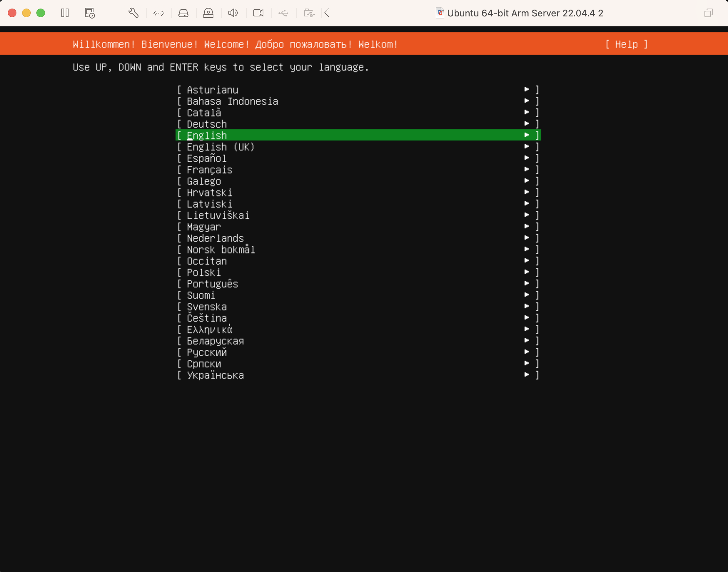Choose English (UK) from the language list
This screenshot has width=728, height=572.
[x=221, y=147]
